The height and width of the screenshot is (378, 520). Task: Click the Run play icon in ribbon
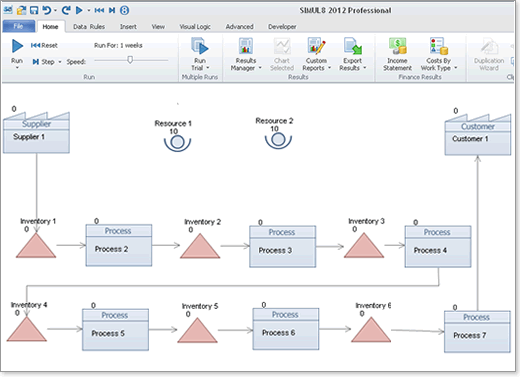tap(17, 46)
